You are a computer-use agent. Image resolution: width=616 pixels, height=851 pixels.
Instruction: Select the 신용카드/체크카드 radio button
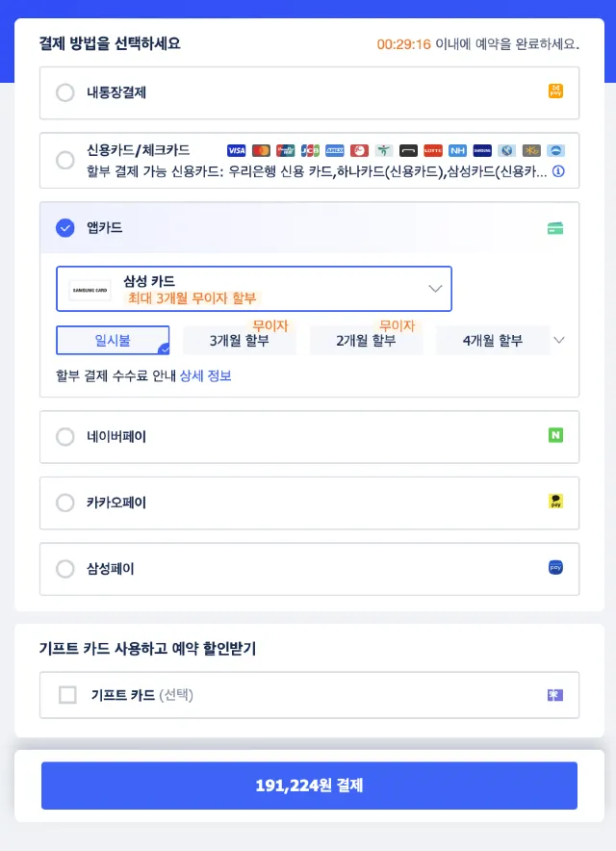pyautogui.click(x=65, y=160)
